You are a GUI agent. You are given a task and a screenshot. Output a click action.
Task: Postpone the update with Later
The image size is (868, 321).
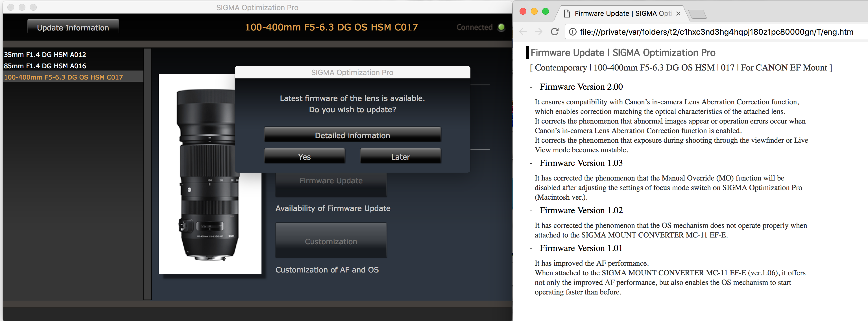pyautogui.click(x=400, y=157)
